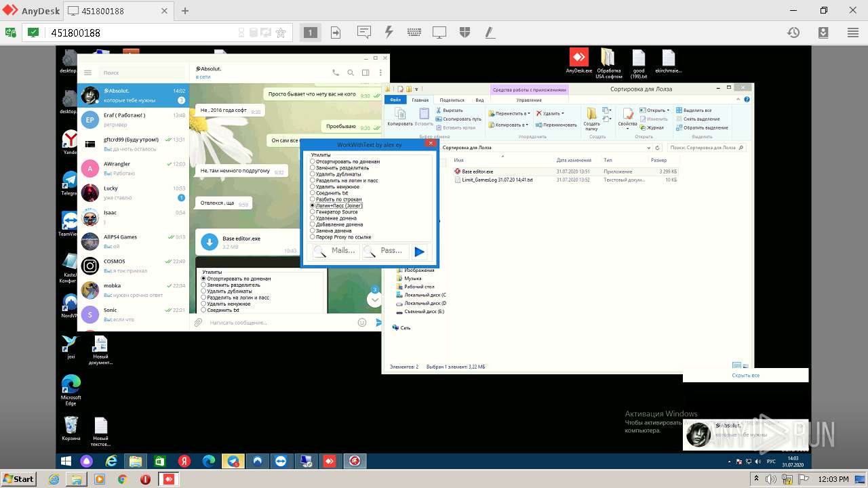Click AnyDesk file transfer icon
The width and height of the screenshot is (868, 488).
(336, 33)
